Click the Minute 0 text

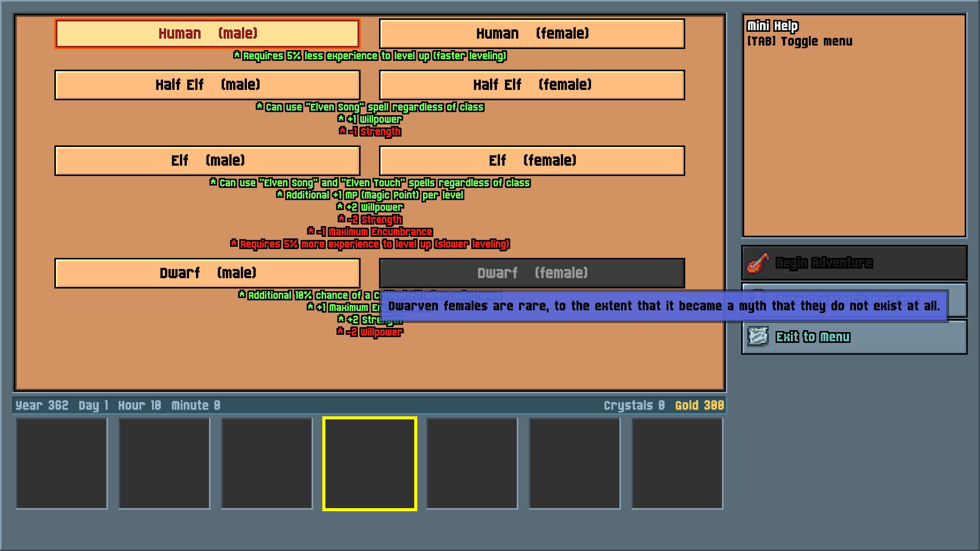tap(196, 406)
